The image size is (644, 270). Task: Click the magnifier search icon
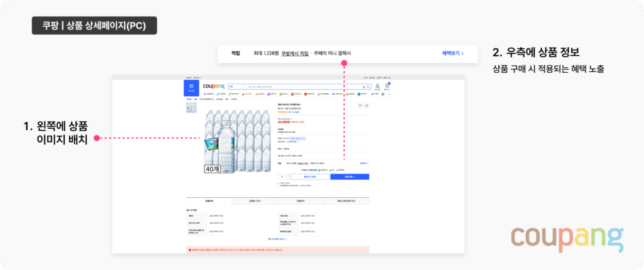coord(368,87)
